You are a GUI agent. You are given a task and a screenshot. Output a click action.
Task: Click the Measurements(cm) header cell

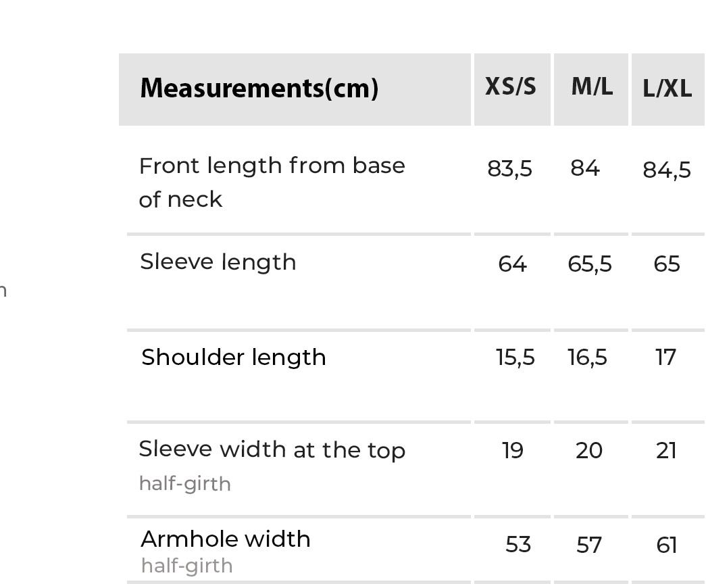coord(259,89)
